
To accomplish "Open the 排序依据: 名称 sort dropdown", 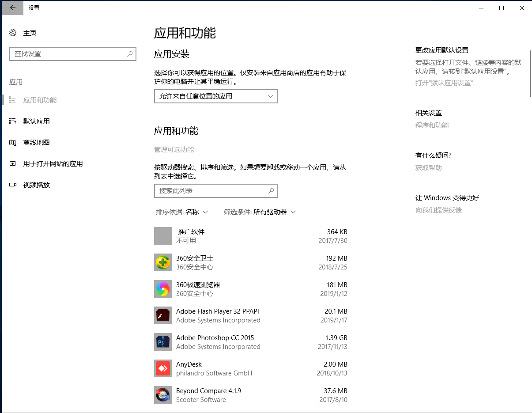I will point(182,212).
